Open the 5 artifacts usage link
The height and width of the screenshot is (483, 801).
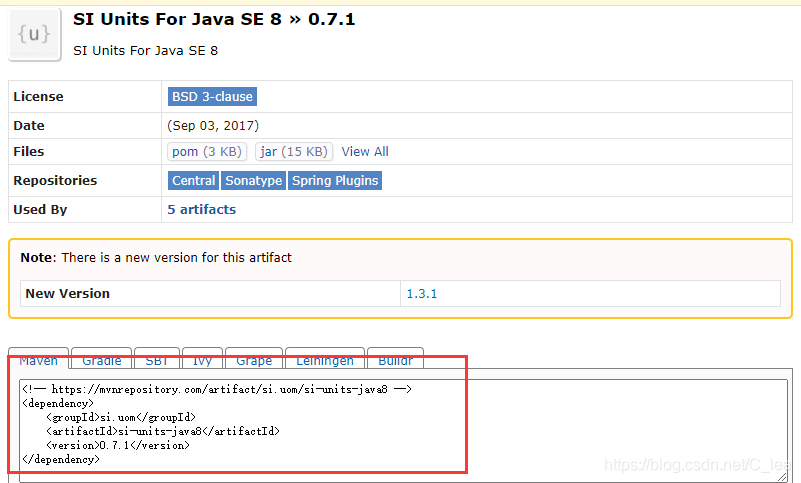coord(202,210)
